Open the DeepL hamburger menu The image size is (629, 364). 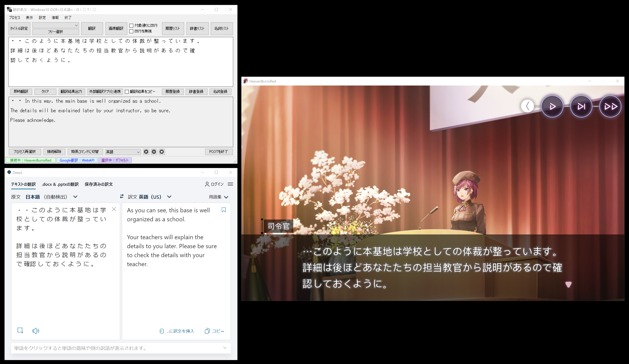point(230,184)
